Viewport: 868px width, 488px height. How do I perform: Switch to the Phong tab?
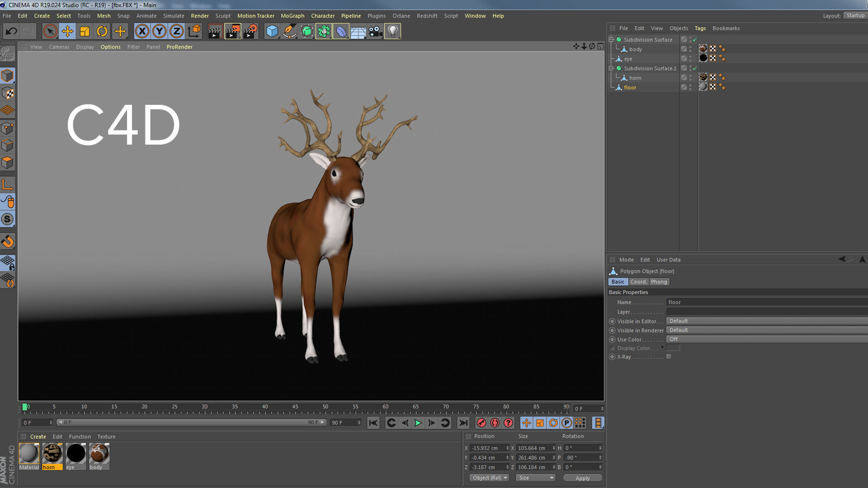(659, 282)
